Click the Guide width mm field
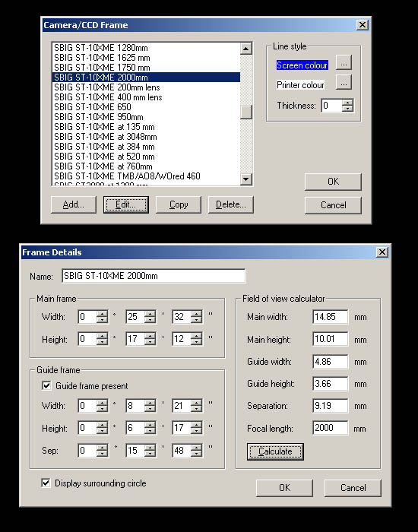Viewport: 418px width, 532px height. click(330, 361)
